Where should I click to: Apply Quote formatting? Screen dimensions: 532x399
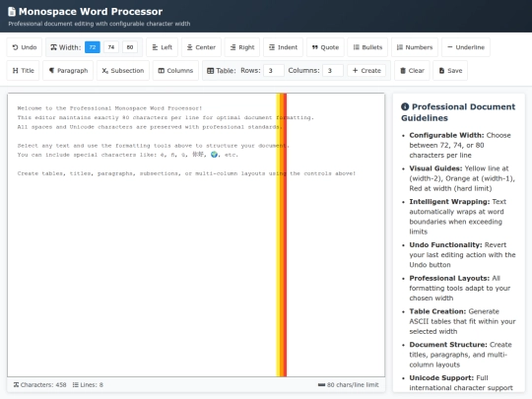325,47
